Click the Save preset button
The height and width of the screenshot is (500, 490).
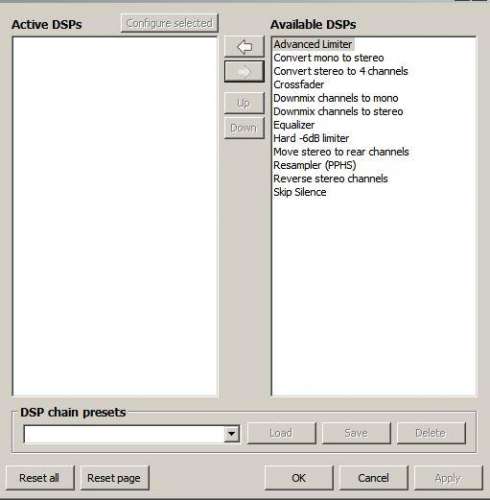click(x=356, y=433)
